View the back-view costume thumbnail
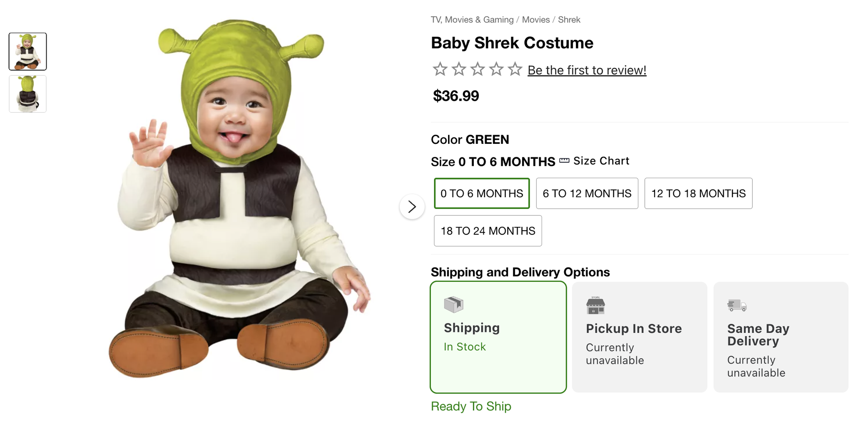The image size is (868, 421). (28, 94)
